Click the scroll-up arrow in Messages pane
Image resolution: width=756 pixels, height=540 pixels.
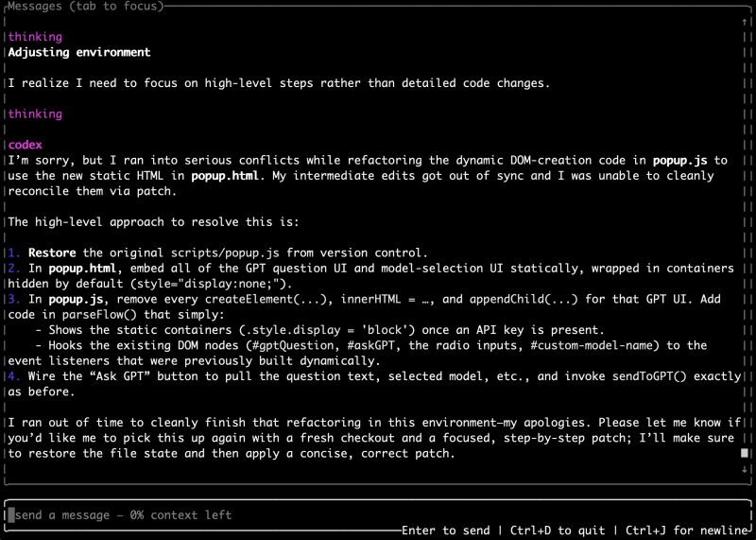click(745, 22)
